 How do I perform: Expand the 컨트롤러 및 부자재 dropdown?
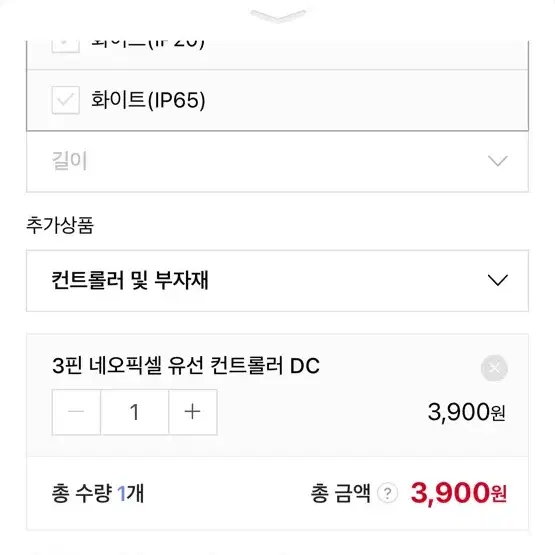click(x=278, y=281)
